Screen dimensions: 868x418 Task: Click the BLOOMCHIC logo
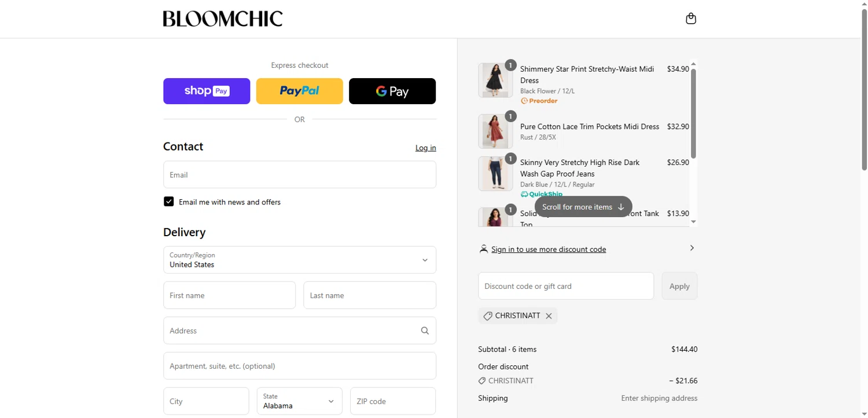pos(223,19)
